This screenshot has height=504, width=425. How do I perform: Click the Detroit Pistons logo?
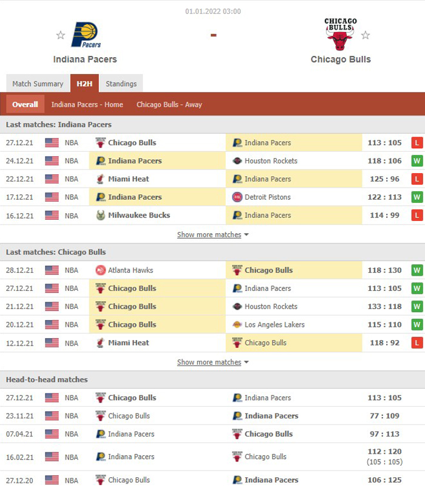(x=237, y=197)
